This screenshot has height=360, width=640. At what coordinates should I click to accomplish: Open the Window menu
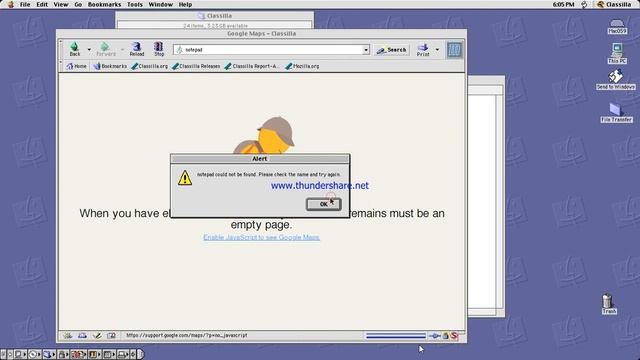point(160,4)
